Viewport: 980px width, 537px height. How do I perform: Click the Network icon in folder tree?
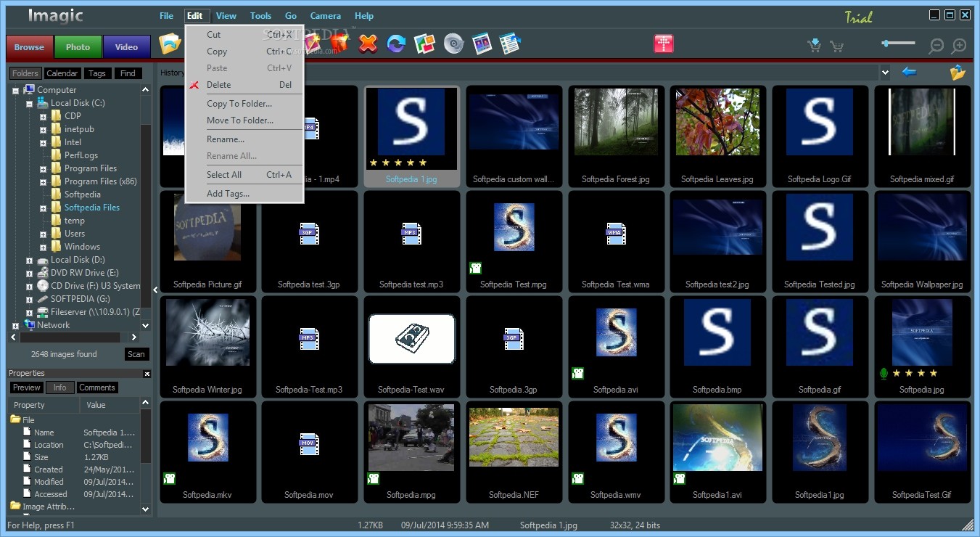coord(30,325)
